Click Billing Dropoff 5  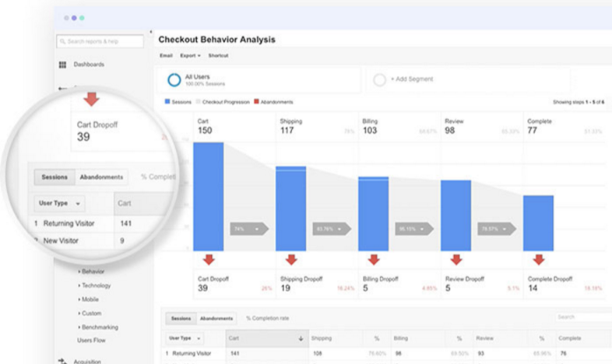[x=399, y=284]
